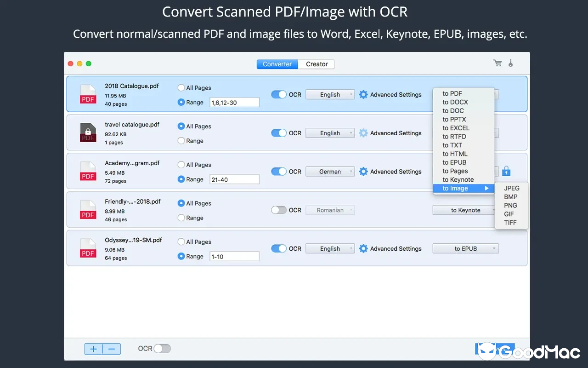Toggle the bottom OCR switch off
Screen dimensions: 588x368
(x=162, y=349)
